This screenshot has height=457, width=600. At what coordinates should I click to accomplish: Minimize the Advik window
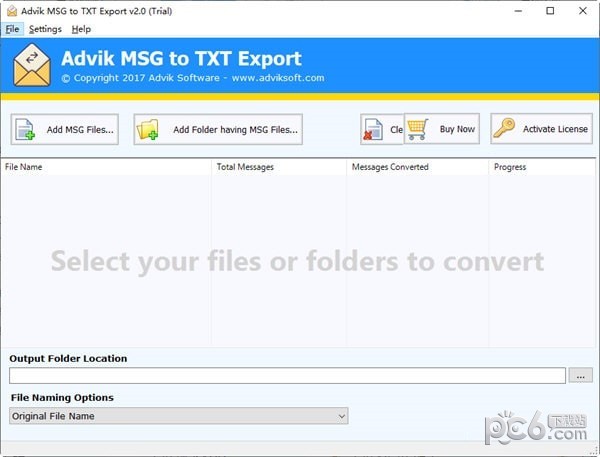(518, 11)
